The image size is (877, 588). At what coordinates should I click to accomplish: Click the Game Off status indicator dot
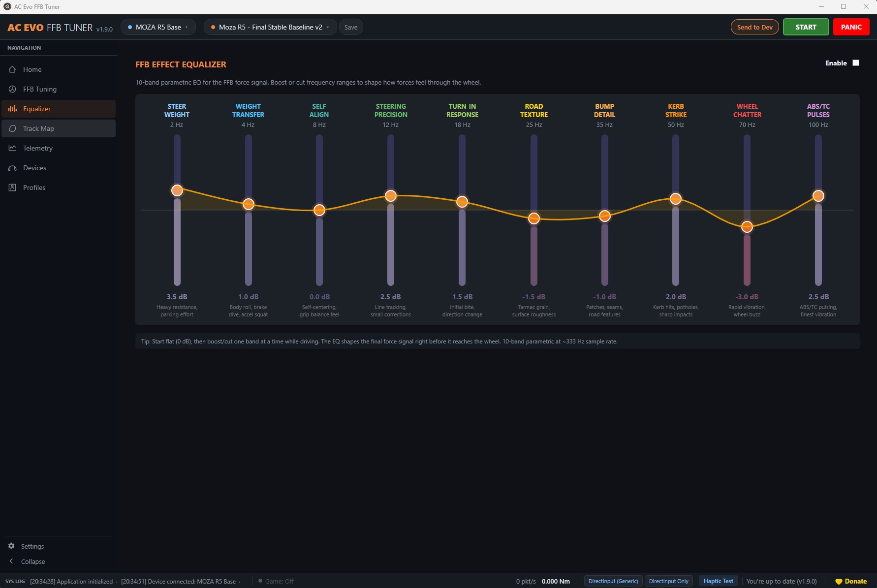pos(260,581)
